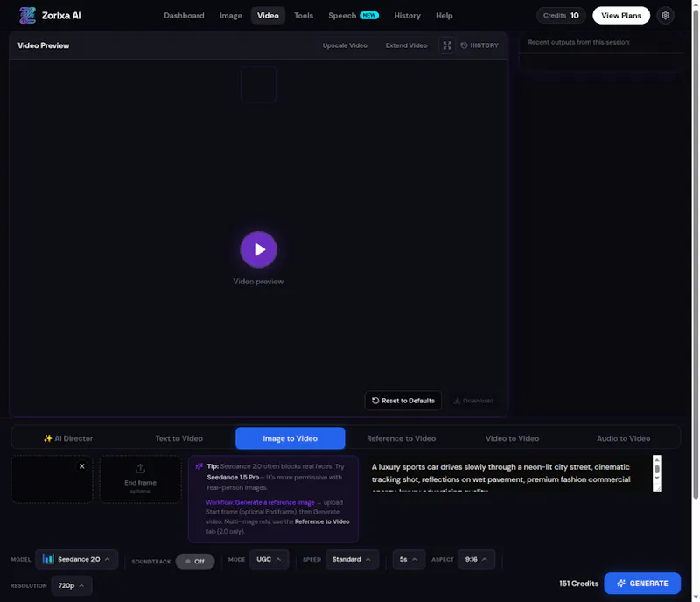Open the History nav item

(x=407, y=16)
